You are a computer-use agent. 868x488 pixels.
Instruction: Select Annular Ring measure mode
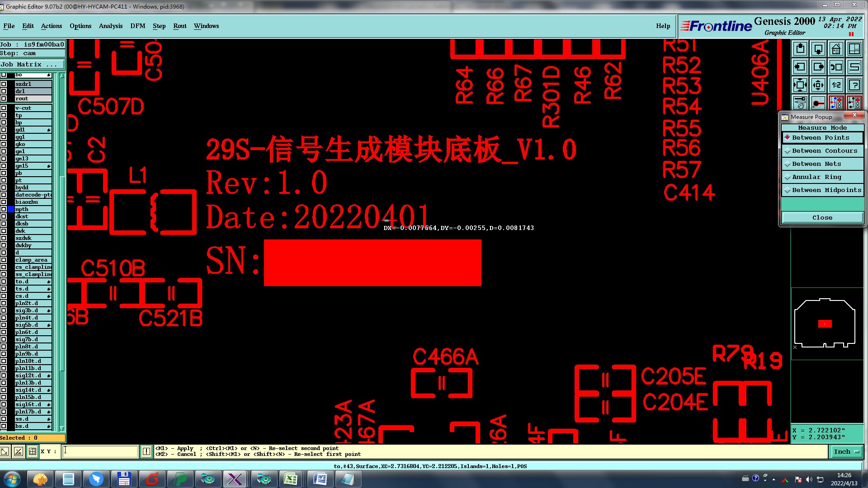click(x=822, y=177)
